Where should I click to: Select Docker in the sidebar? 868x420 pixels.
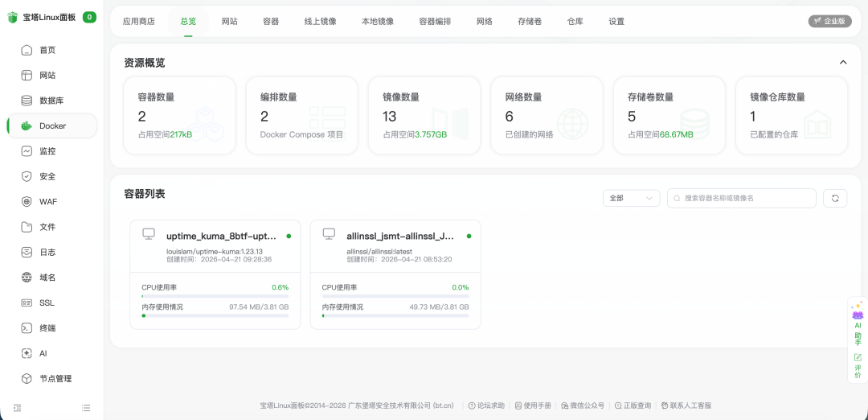(51, 126)
